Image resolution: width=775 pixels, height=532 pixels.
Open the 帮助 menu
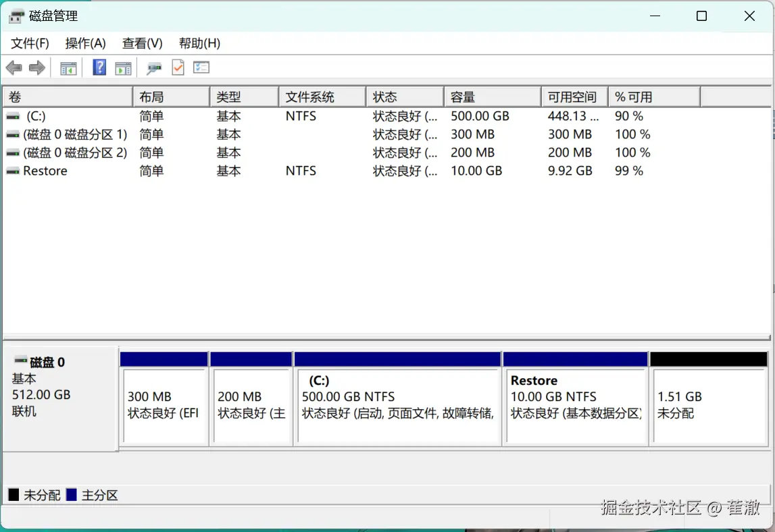click(x=198, y=43)
